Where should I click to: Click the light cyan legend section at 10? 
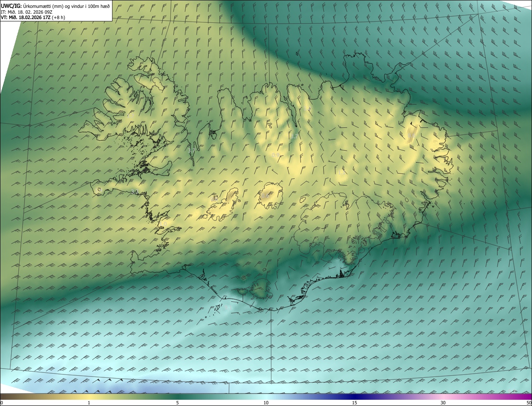[266, 396]
